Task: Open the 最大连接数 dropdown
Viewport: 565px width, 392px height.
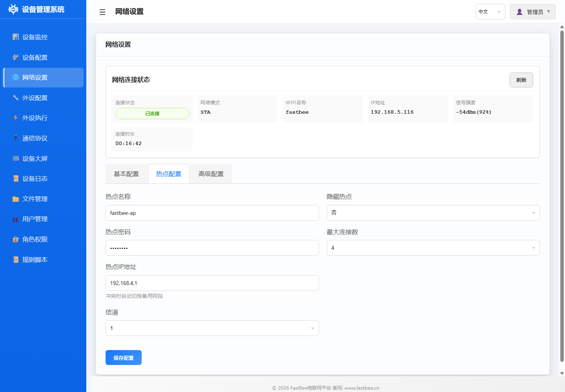Action: pos(433,248)
